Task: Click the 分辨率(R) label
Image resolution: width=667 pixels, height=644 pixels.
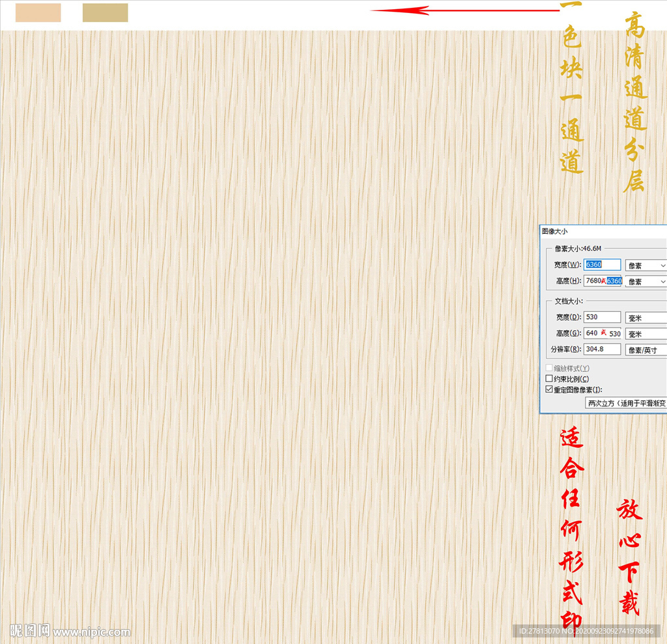Action: coord(566,349)
